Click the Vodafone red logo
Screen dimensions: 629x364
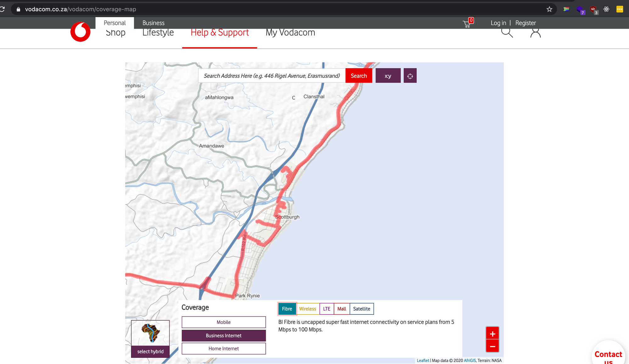[x=80, y=32]
